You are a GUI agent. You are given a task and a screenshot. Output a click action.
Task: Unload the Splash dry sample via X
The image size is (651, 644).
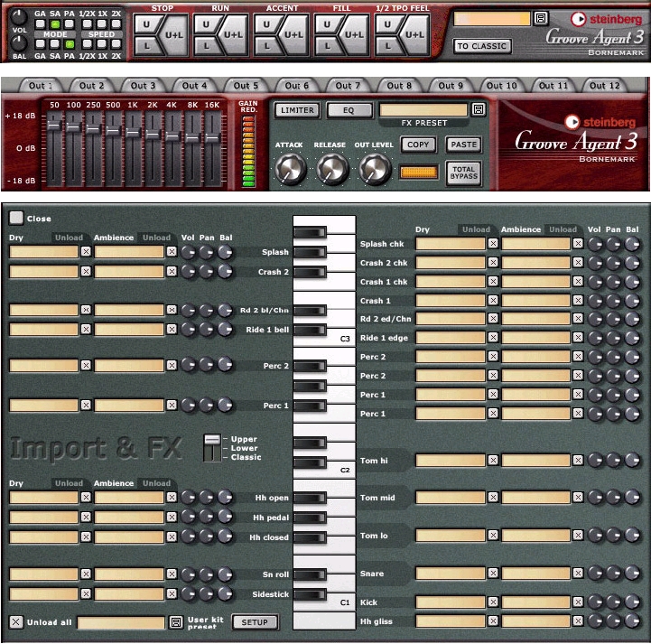point(86,251)
